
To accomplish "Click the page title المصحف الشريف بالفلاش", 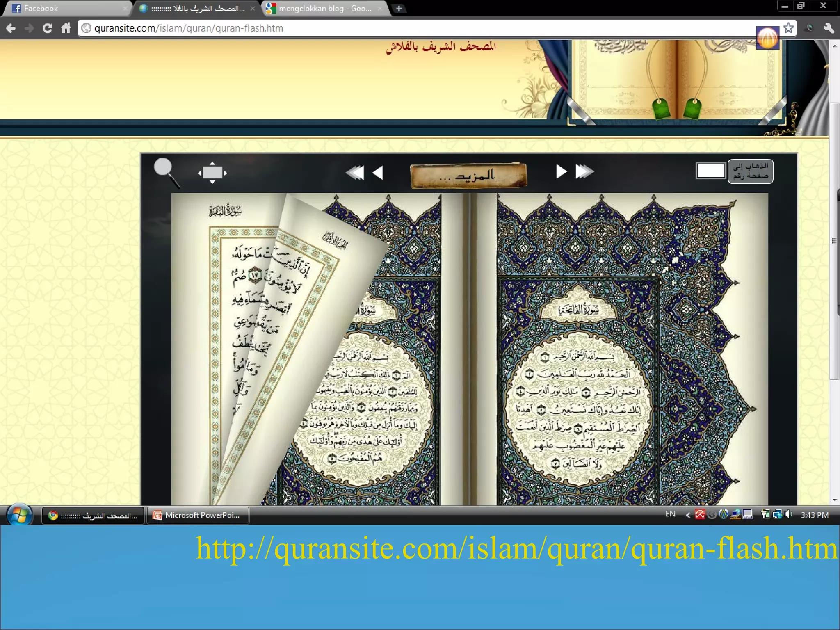I will click(441, 47).
